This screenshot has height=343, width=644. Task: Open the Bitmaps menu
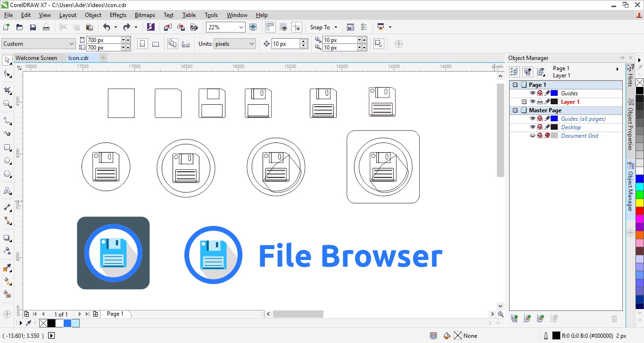pos(145,15)
